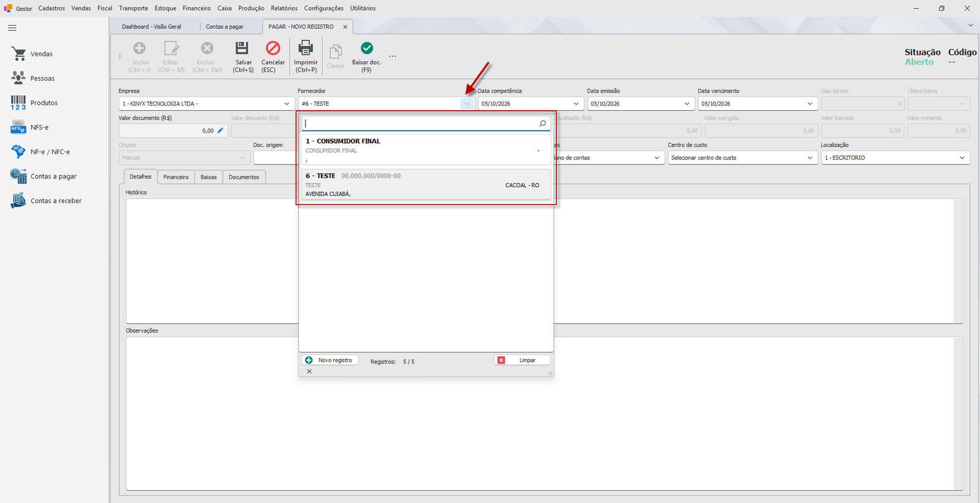Switch to Dashboard - Visão Geral tab

(x=151, y=27)
